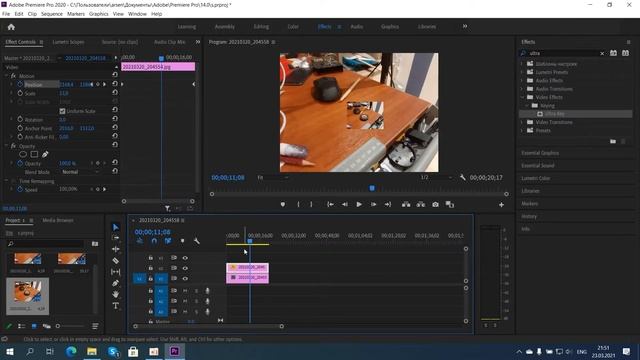Screen dimensions: 640x360
Task: Toggle the Uniform Scale checkbox
Action: click(x=62, y=111)
